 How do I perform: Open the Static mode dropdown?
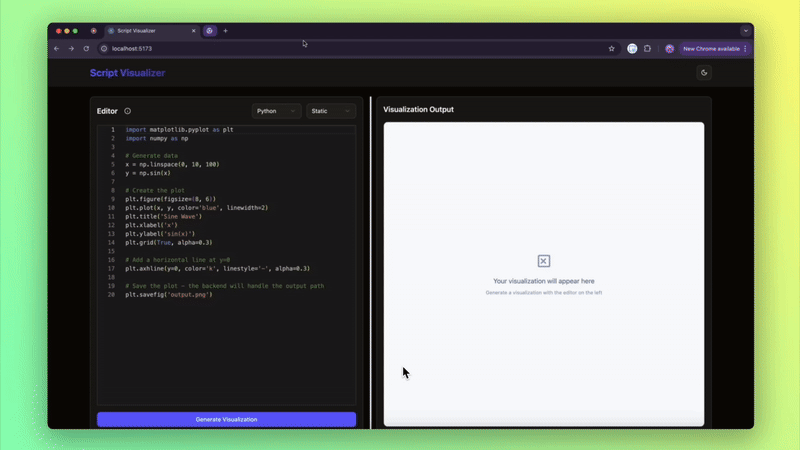pyautogui.click(x=331, y=111)
